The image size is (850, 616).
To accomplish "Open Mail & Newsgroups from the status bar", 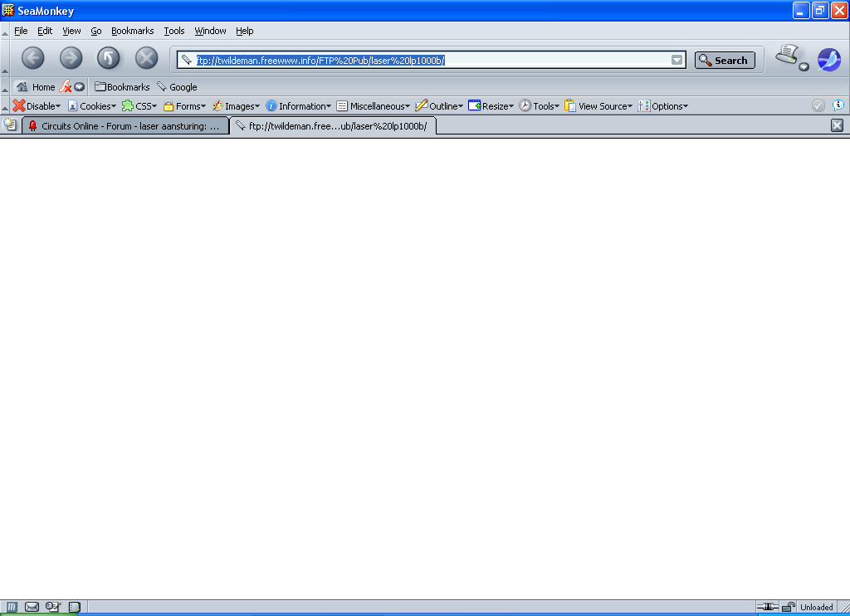I will (x=32, y=608).
